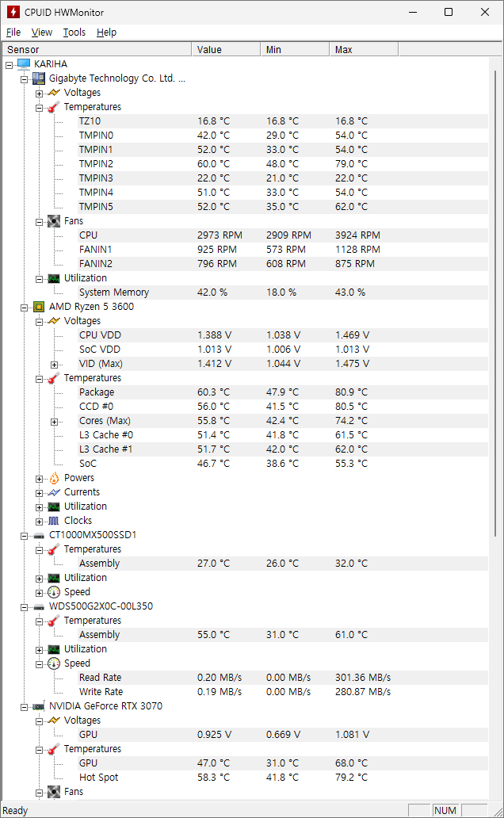Click the WDS500G2X0C Speed gauge icon

pos(54,663)
